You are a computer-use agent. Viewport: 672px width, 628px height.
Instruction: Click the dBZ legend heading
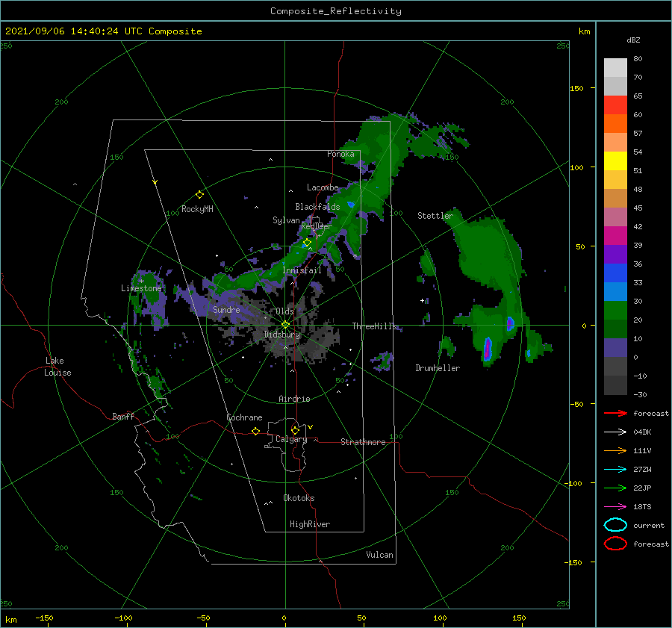pyautogui.click(x=633, y=40)
